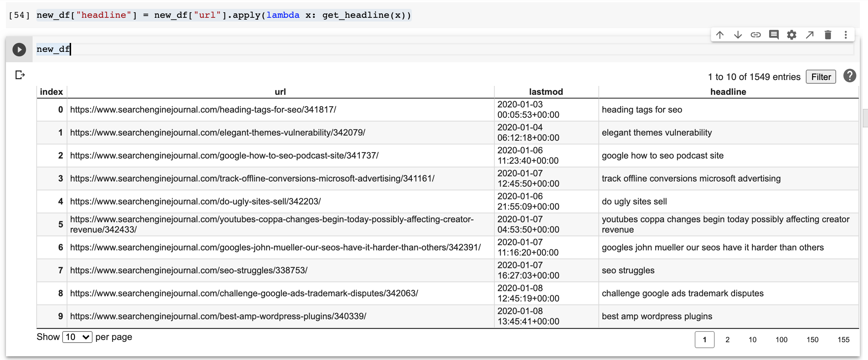The height and width of the screenshot is (360, 868).
Task: Sort by the headline column header
Action: 728,92
